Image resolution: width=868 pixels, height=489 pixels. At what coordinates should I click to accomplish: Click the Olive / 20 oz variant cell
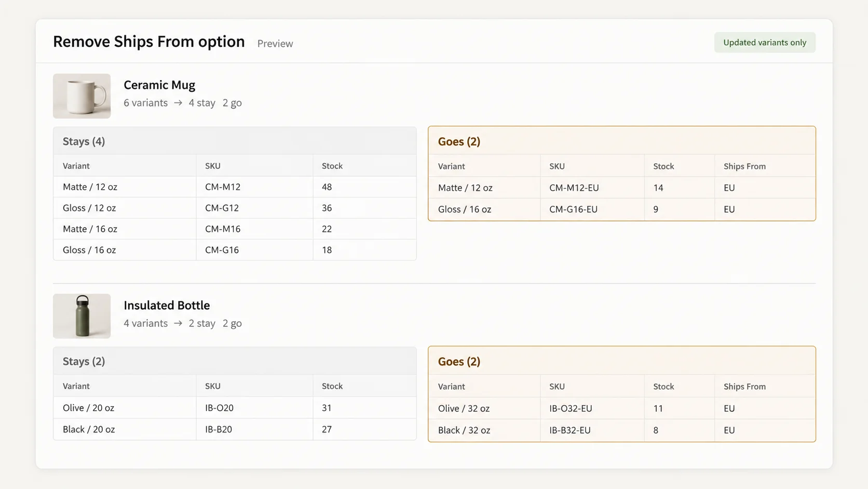[125, 408]
